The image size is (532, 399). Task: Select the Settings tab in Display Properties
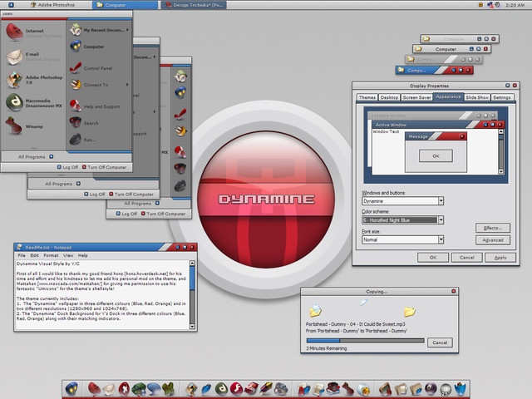(502, 97)
